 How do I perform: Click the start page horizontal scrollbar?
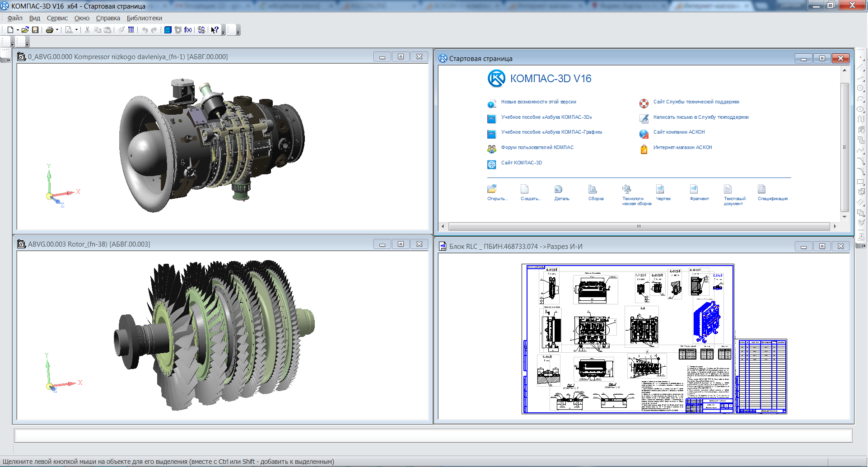tap(638, 226)
